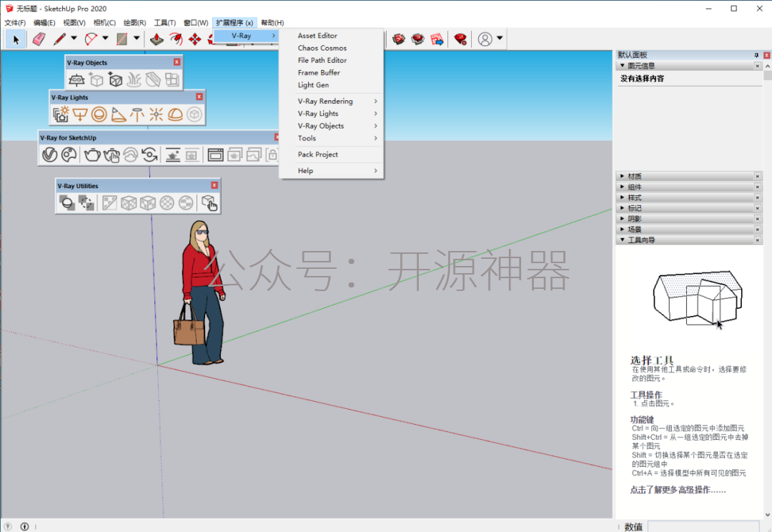Click the cube with hand icon in V-Ray Utilities

(x=209, y=202)
